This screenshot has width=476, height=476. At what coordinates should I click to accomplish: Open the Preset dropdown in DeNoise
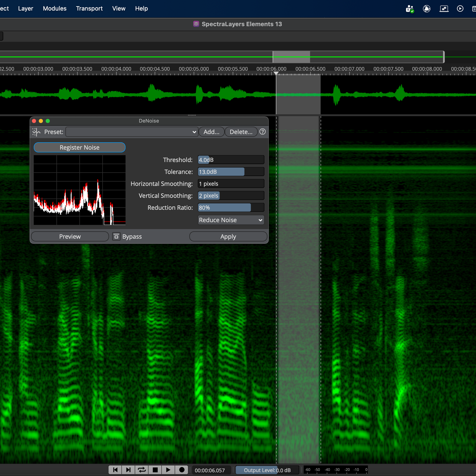pyautogui.click(x=132, y=132)
